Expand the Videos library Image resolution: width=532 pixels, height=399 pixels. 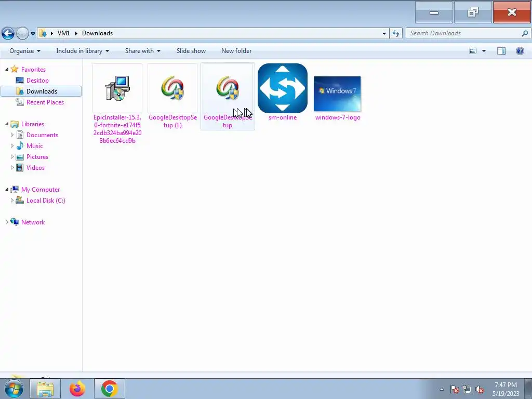[x=12, y=168]
